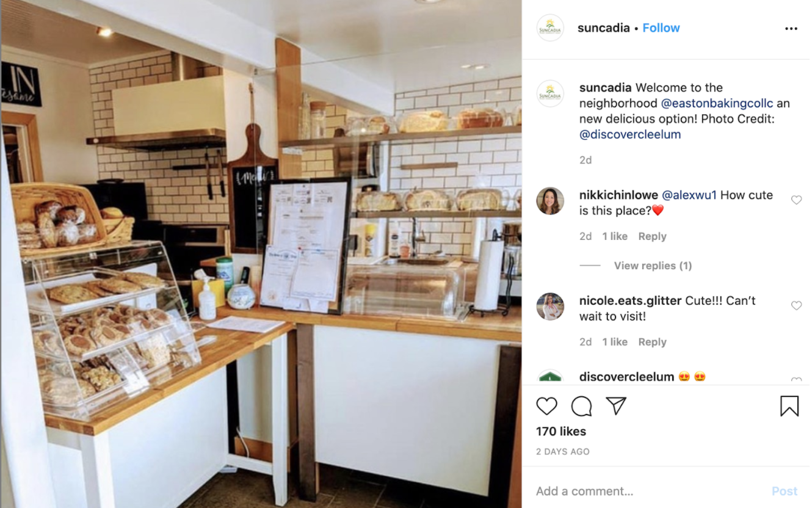This screenshot has width=812, height=508.
Task: Reply to nikkichinlowe's comment
Action: (652, 236)
